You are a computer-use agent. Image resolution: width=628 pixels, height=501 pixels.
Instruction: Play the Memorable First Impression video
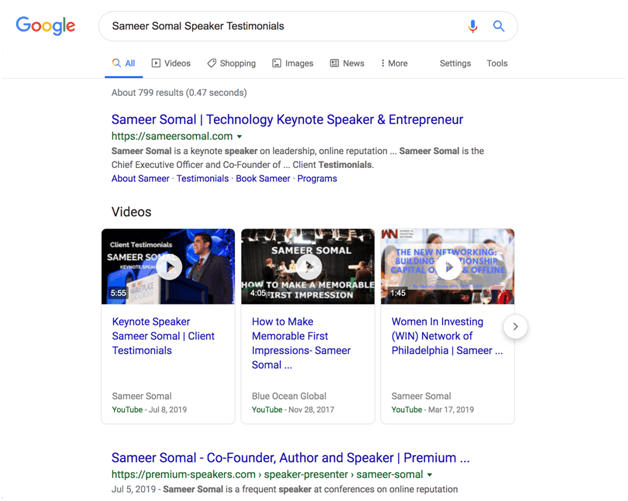308,267
